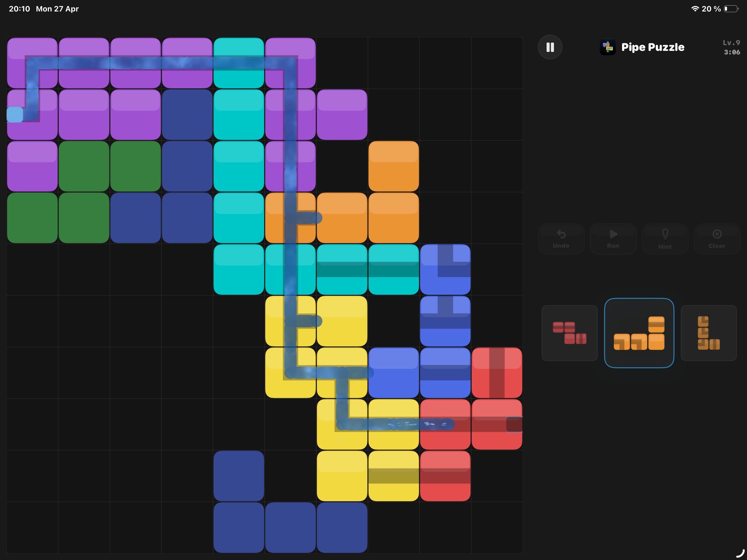
Task: Tap the yellow tile with horizontal stripe
Action: pos(393,476)
